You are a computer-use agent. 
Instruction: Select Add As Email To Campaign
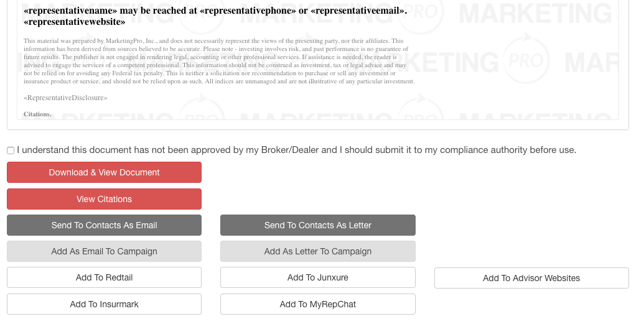pos(104,251)
